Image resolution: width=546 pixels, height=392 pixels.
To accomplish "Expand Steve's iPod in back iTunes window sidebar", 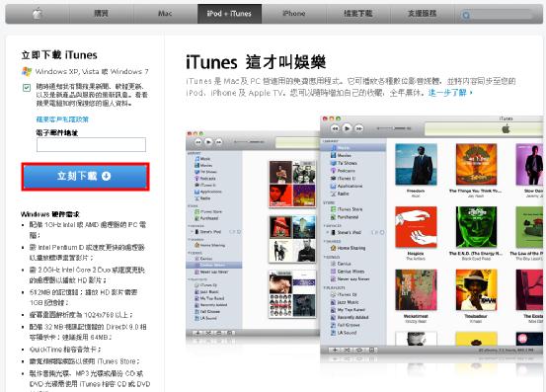I will pyautogui.click(x=192, y=232).
